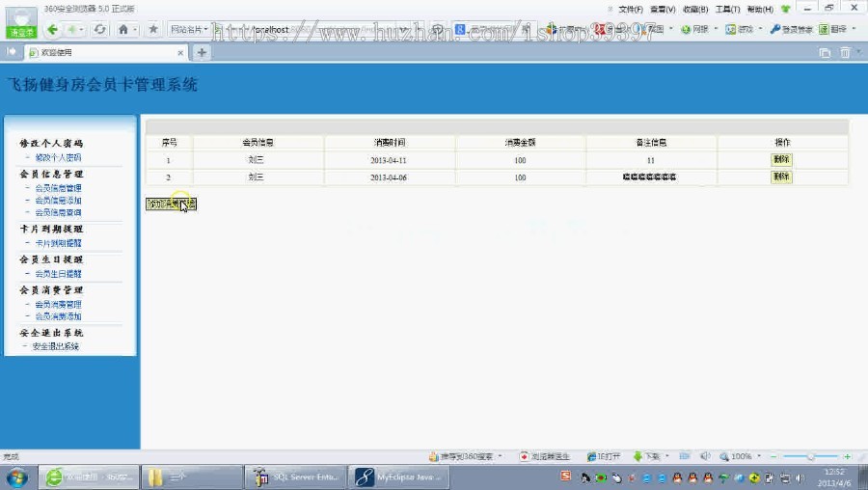Delete the record dated 2013-04-11
This screenshot has height=490, width=868.
pos(781,159)
